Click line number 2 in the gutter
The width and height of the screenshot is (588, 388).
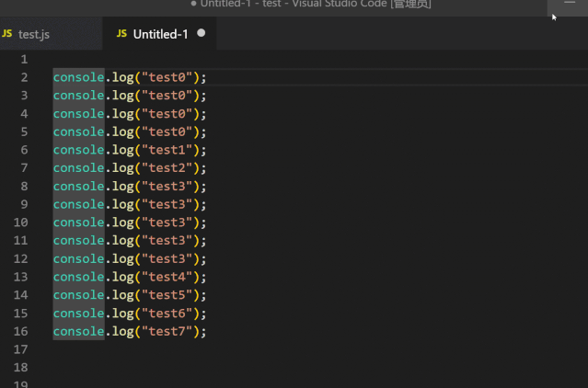coord(24,77)
